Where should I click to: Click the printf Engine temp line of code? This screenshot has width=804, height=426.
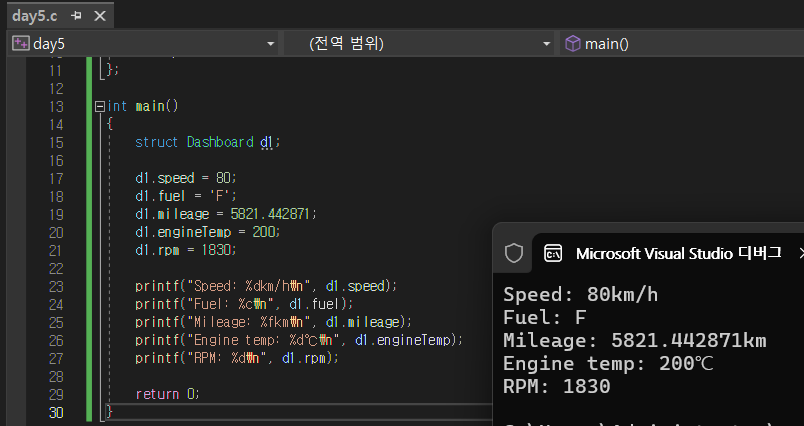tap(299, 340)
